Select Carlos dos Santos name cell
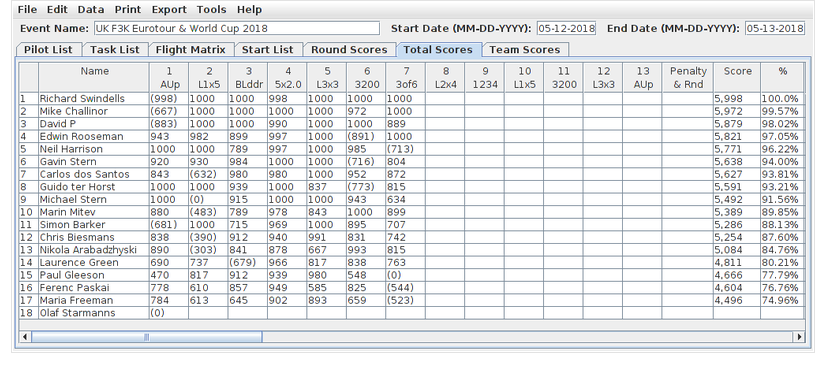 94,174
